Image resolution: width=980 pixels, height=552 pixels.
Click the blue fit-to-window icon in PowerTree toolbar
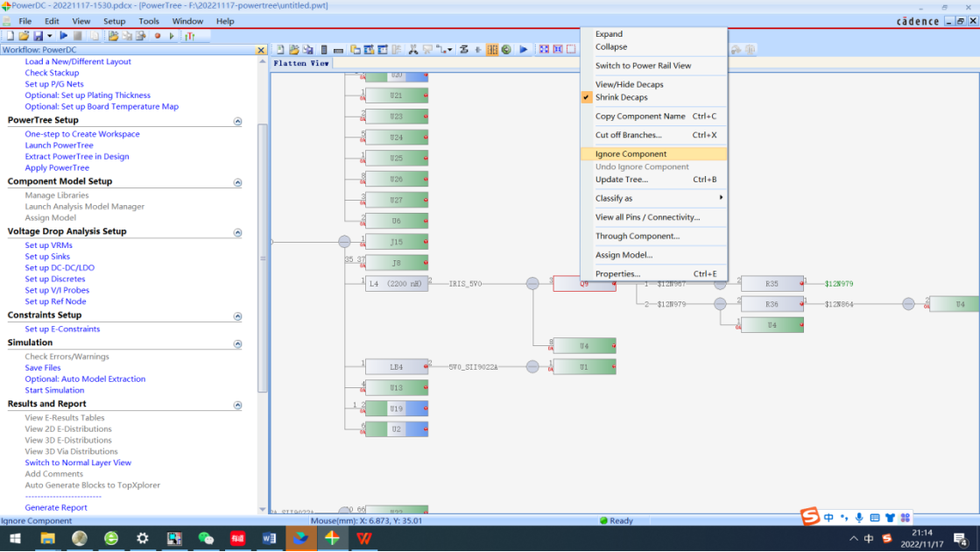[x=545, y=49]
